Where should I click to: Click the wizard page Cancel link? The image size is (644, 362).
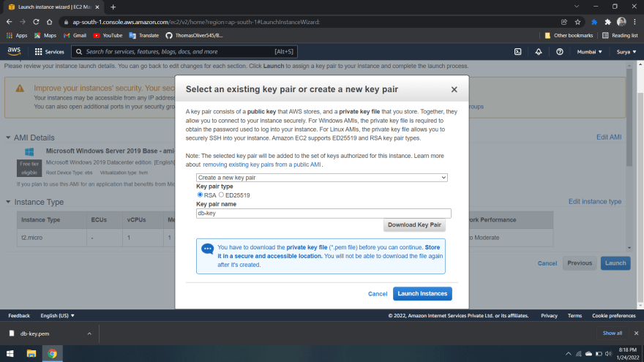pos(547,263)
